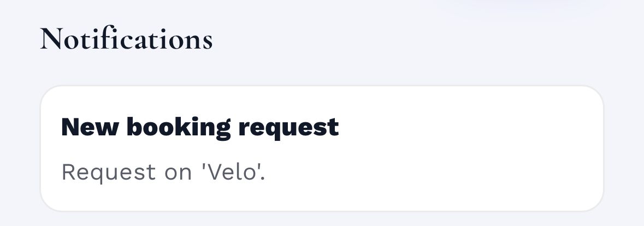This screenshot has width=644, height=226.
Task: Click the bold word 'request' ending the title
Action: point(288,127)
